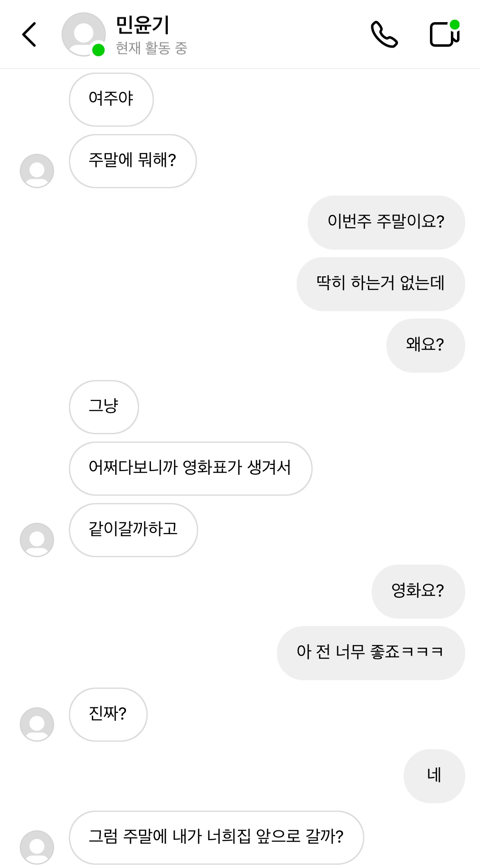Start a voice call with 민윤기
Image resolution: width=480 pixels, height=868 pixels.
[x=384, y=34]
